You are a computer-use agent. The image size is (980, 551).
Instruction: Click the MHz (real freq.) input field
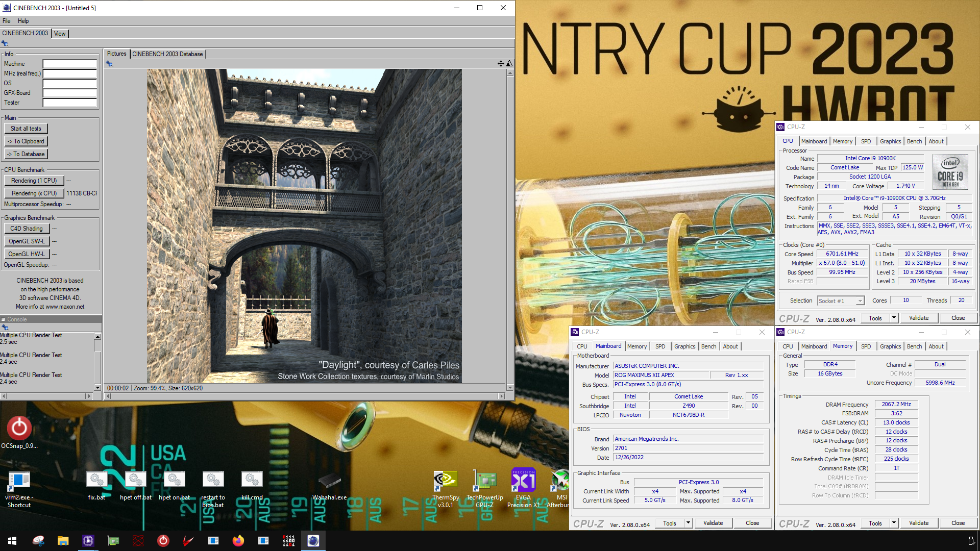[69, 73]
